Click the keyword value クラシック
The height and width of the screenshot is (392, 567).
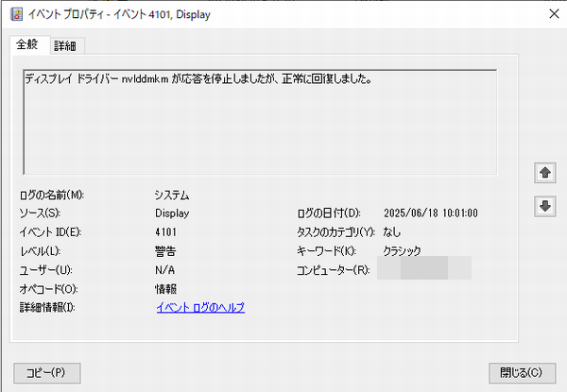tap(403, 250)
